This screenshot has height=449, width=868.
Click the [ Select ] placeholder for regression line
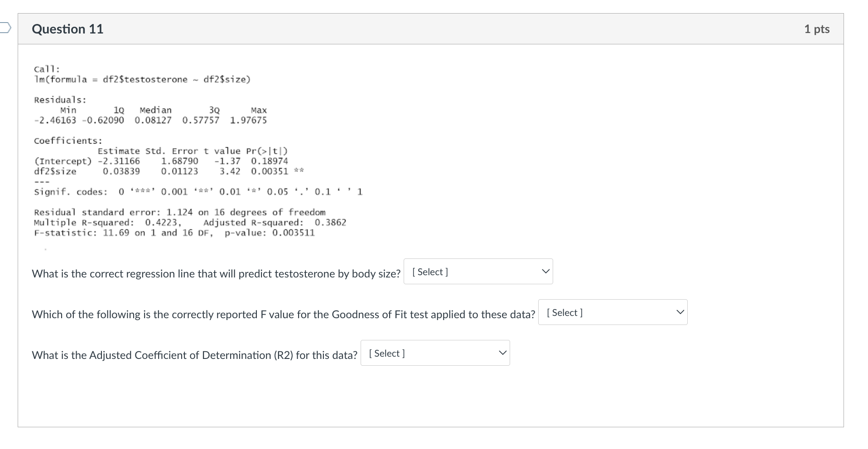pos(429,272)
